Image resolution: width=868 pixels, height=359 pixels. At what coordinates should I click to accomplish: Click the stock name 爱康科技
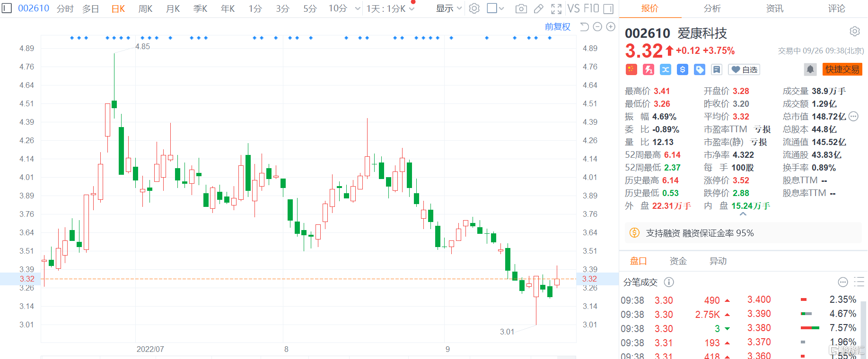click(x=702, y=33)
